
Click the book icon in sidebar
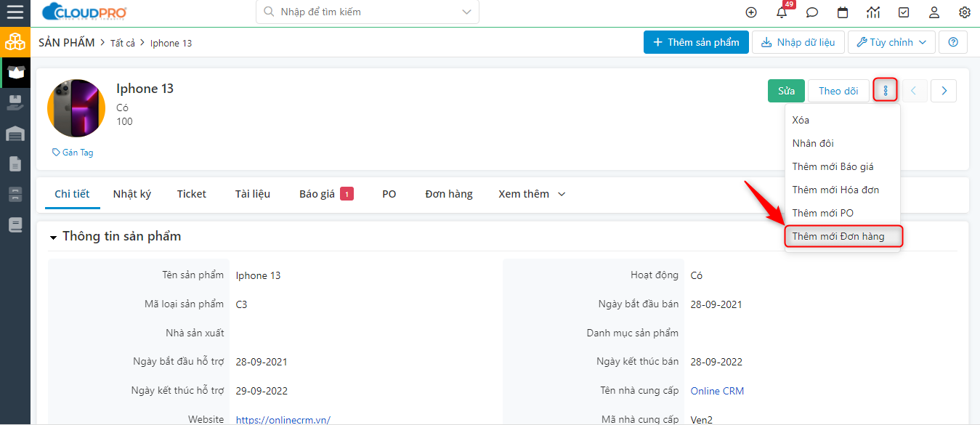(x=15, y=224)
